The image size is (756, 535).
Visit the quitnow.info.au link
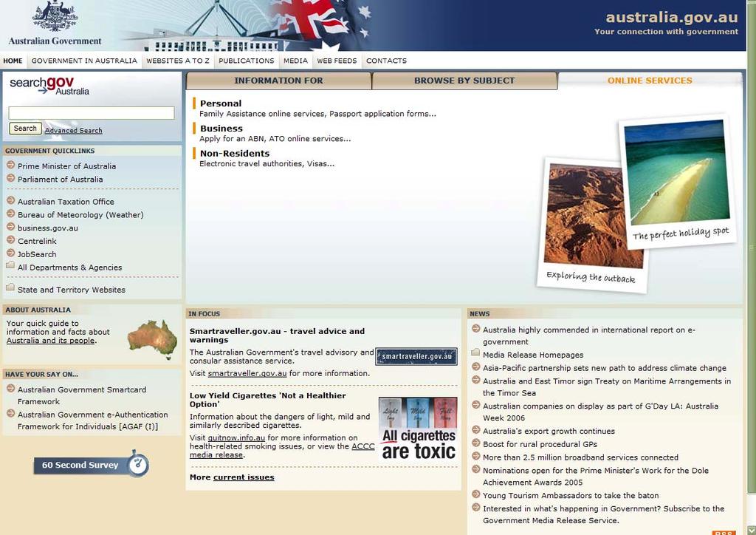point(236,437)
